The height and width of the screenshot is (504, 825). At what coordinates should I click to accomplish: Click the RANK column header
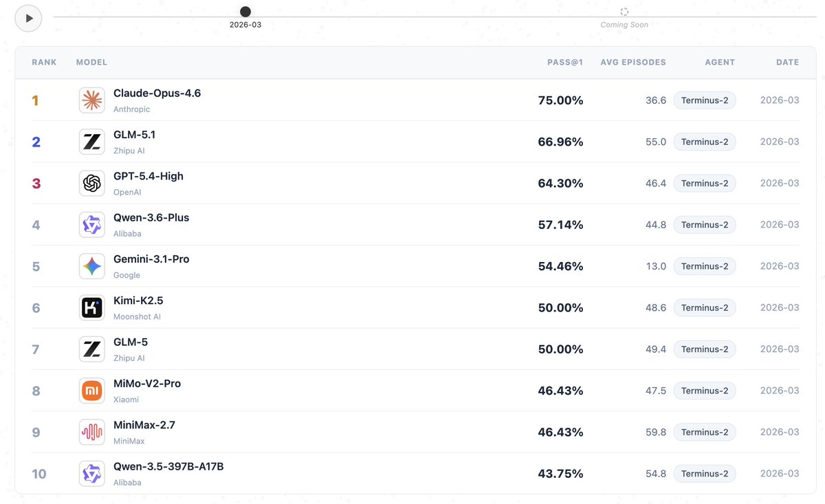[x=45, y=63]
